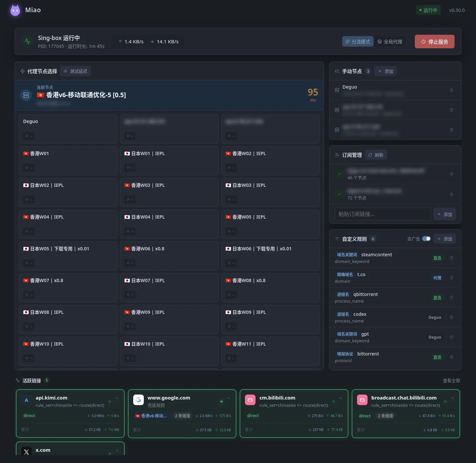Pick the 日本W07 | IEPL node
Viewport: 476px width, 463px height.
(169, 288)
